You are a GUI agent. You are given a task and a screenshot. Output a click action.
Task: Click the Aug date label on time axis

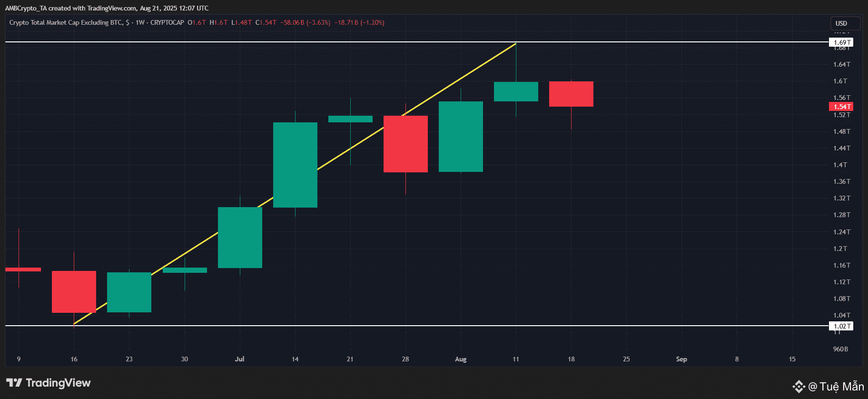pos(461,359)
